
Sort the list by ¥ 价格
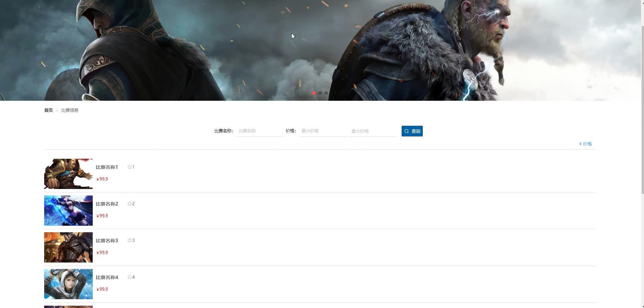click(x=585, y=144)
